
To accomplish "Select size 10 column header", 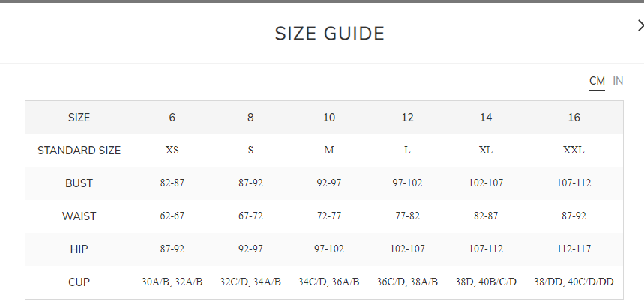I will pyautogui.click(x=329, y=118).
